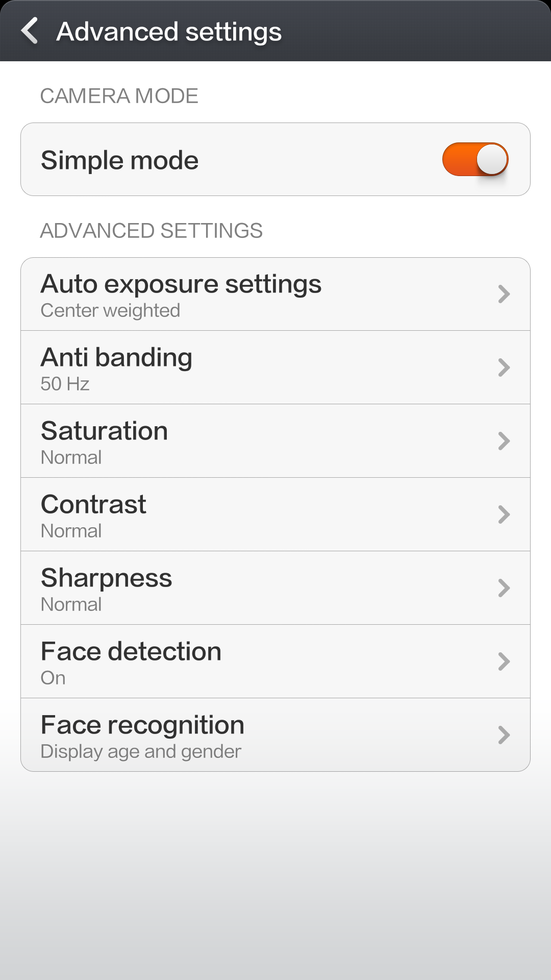The width and height of the screenshot is (551, 980).
Task: Toggle the Simple mode switch
Action: pyautogui.click(x=475, y=159)
